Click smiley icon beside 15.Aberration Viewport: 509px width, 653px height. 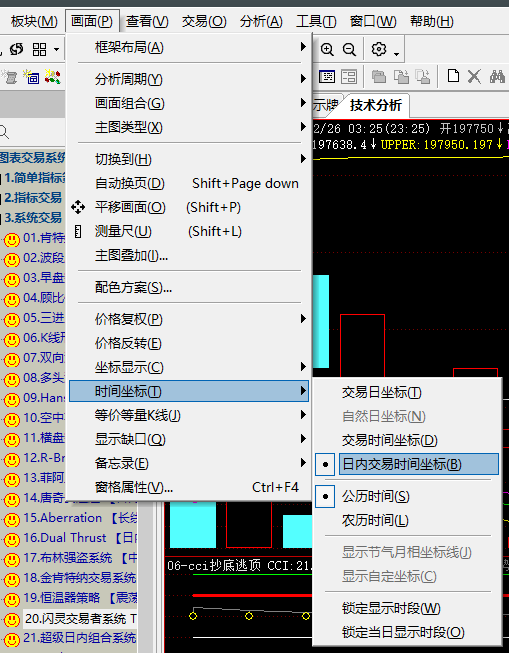(x=12, y=520)
